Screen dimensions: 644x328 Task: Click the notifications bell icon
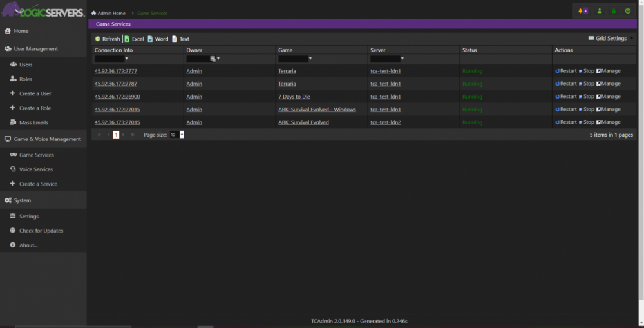click(x=582, y=11)
